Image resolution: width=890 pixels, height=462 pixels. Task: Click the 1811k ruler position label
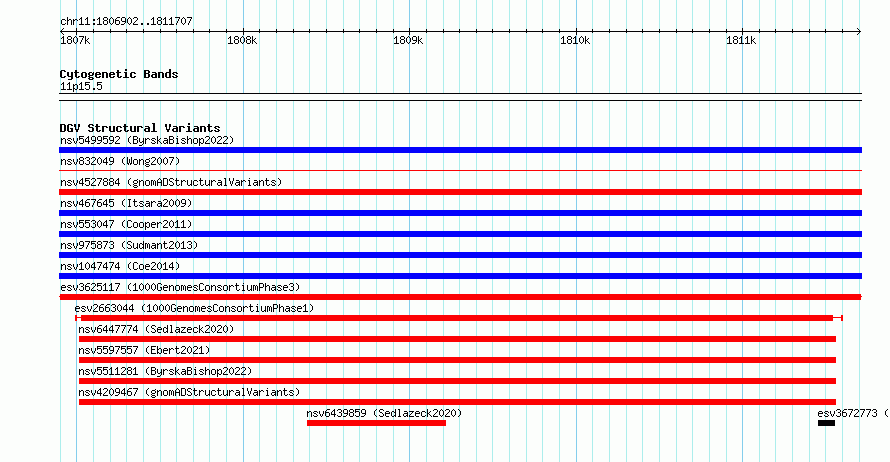point(741,40)
